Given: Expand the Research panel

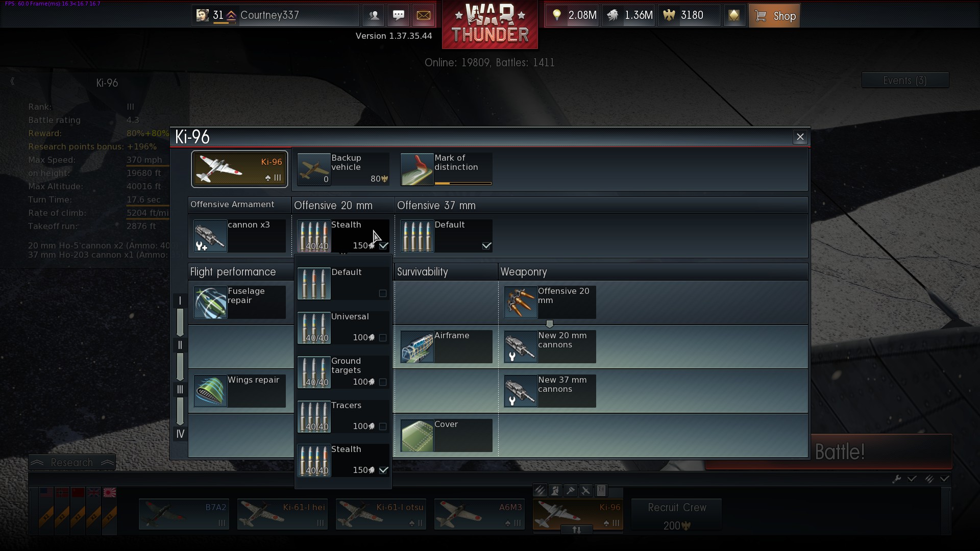Looking at the screenshot, I should 72,463.
